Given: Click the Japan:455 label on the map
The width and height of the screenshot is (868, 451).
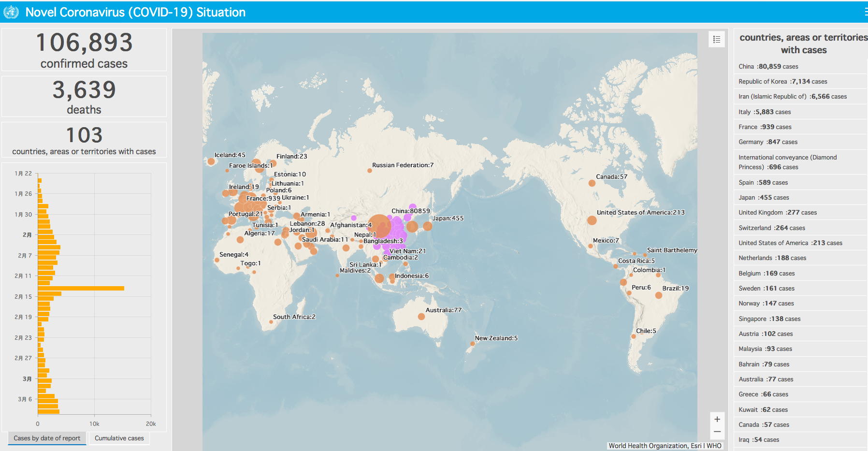Looking at the screenshot, I should [448, 218].
